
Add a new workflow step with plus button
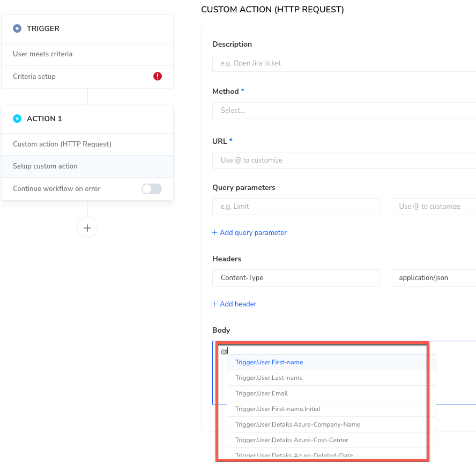click(87, 228)
